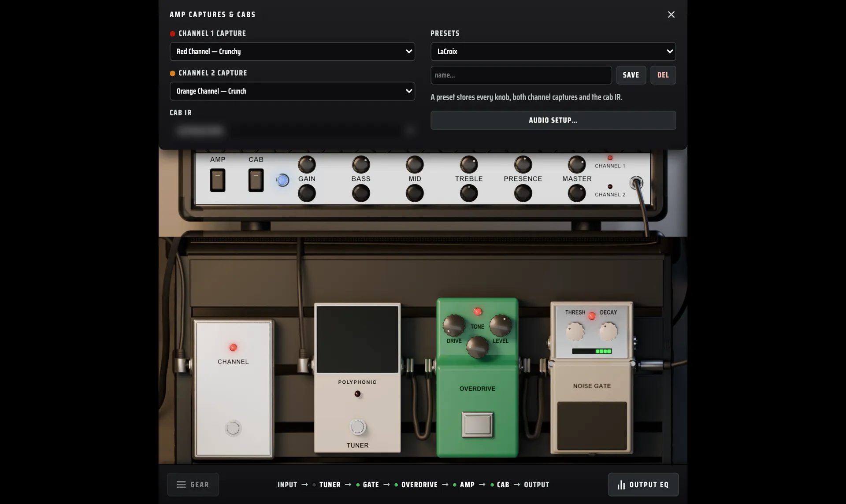Open the LaCroix presets dropdown
Viewport: 846px width, 504px height.
(553, 52)
